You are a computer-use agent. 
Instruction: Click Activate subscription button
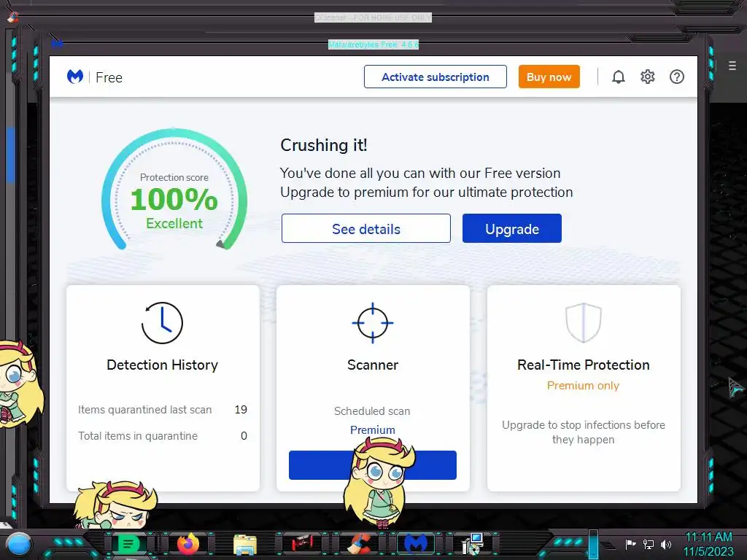point(435,77)
